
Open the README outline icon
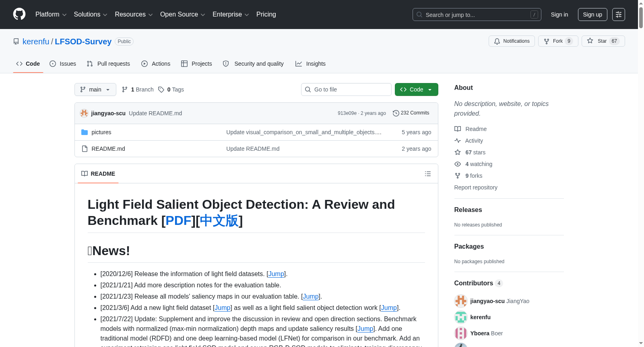(x=428, y=174)
